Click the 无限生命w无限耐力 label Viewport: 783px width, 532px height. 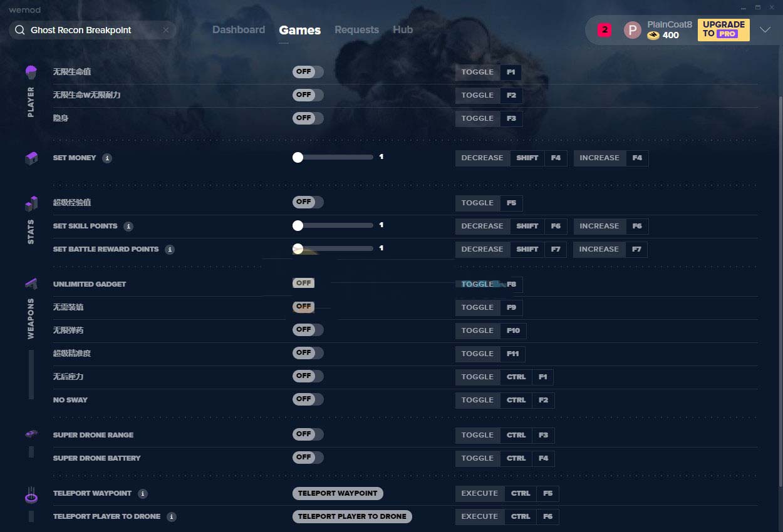tap(86, 95)
